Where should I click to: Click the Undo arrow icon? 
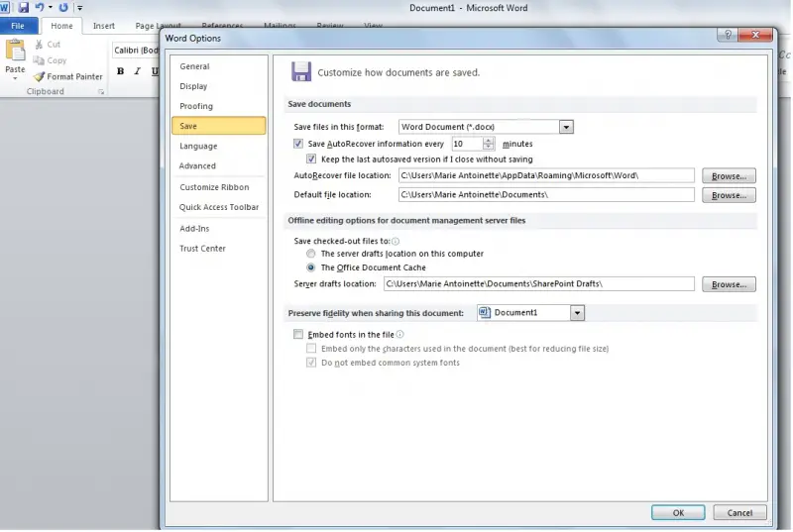[40, 8]
